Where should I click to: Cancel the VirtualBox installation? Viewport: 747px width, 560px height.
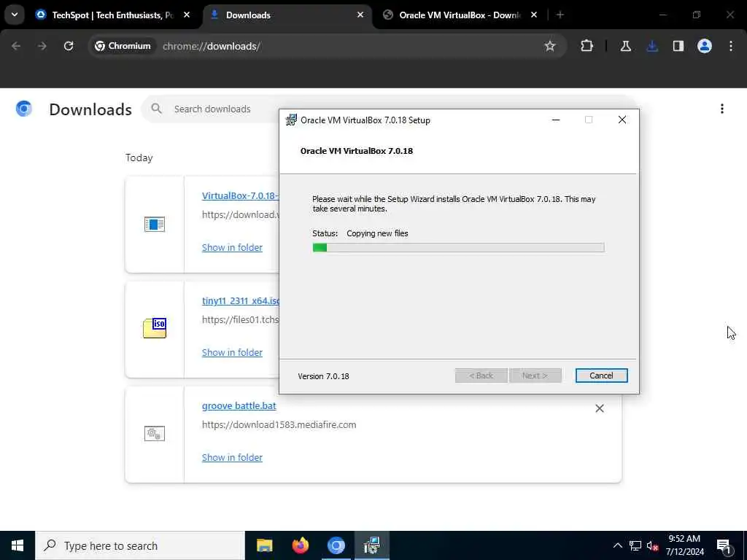[601, 376]
